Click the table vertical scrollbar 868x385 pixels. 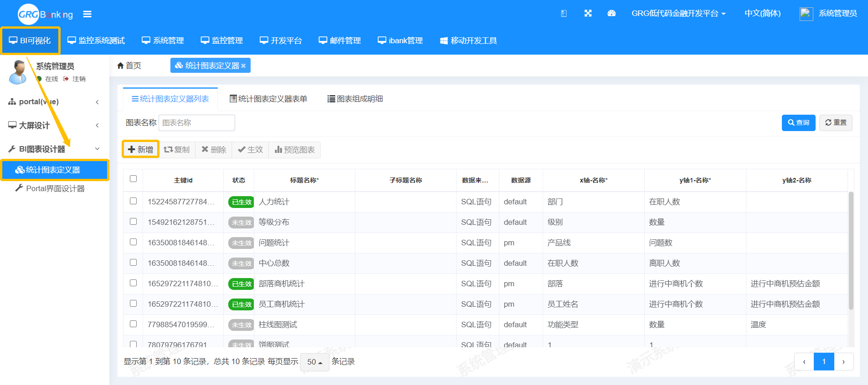(851, 251)
